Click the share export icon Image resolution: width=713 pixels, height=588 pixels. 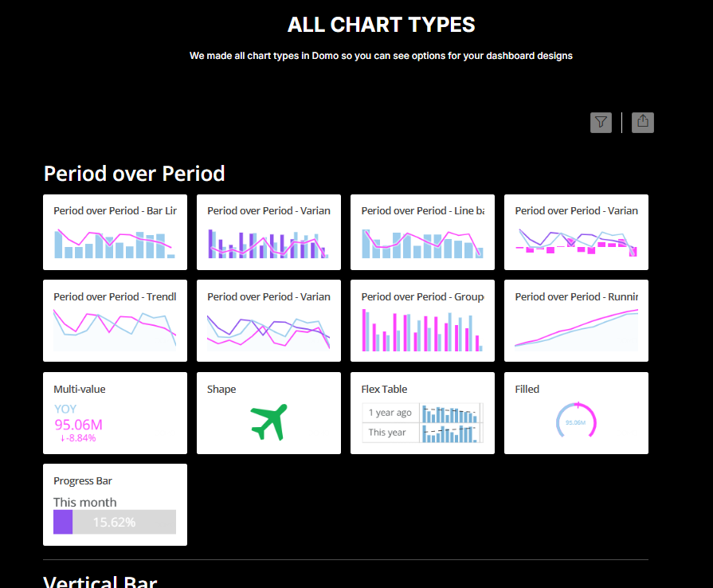pos(643,122)
